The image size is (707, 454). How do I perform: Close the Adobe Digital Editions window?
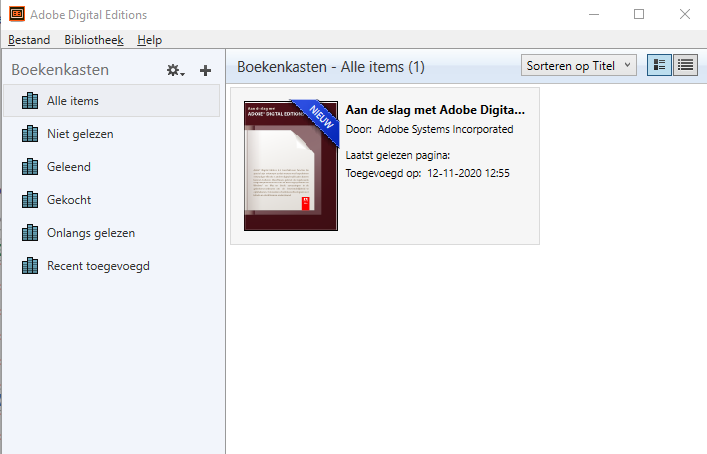pos(685,14)
